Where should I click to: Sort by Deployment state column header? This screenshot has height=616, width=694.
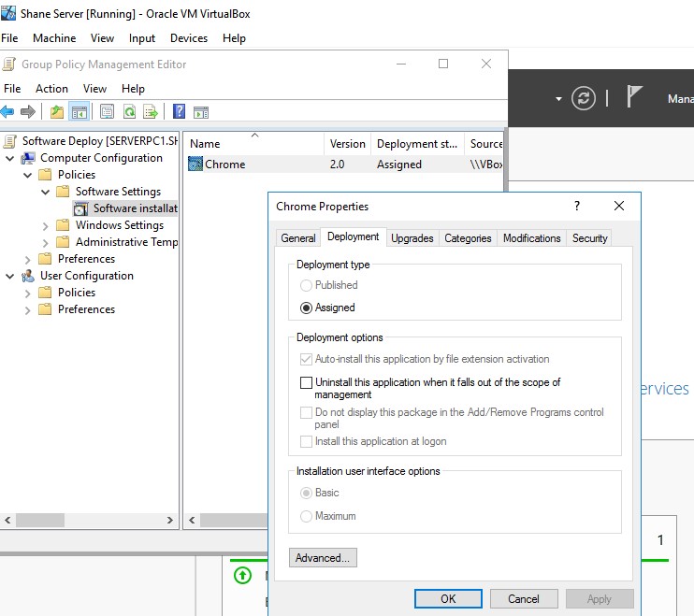417,144
